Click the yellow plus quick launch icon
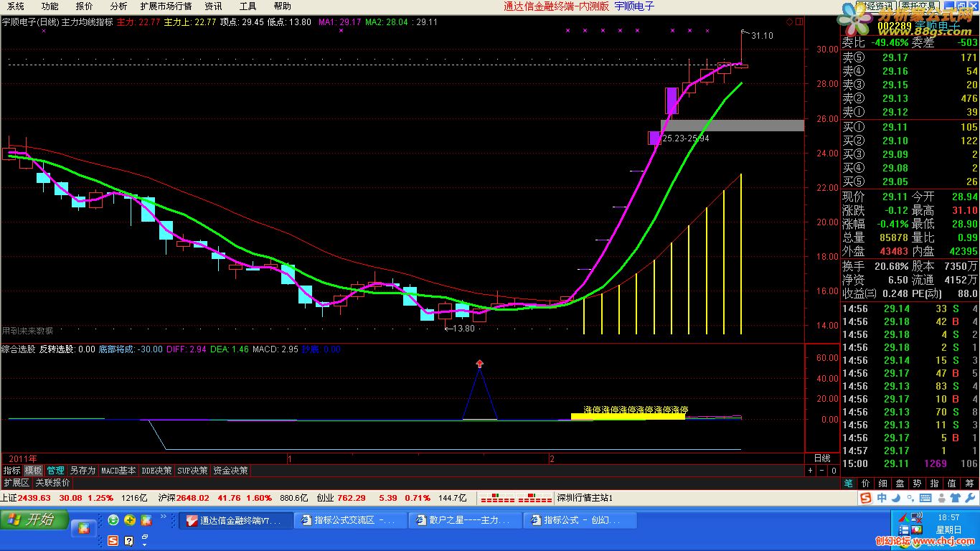980x551 pixels. tap(130, 520)
